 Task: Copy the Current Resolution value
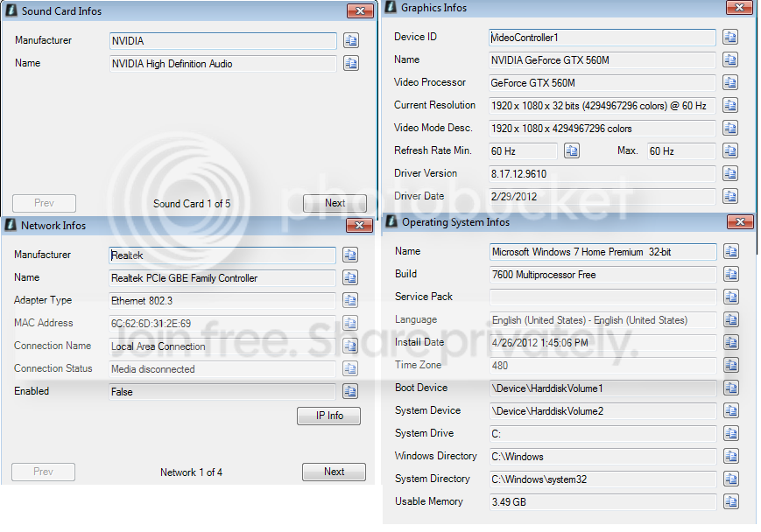[730, 105]
